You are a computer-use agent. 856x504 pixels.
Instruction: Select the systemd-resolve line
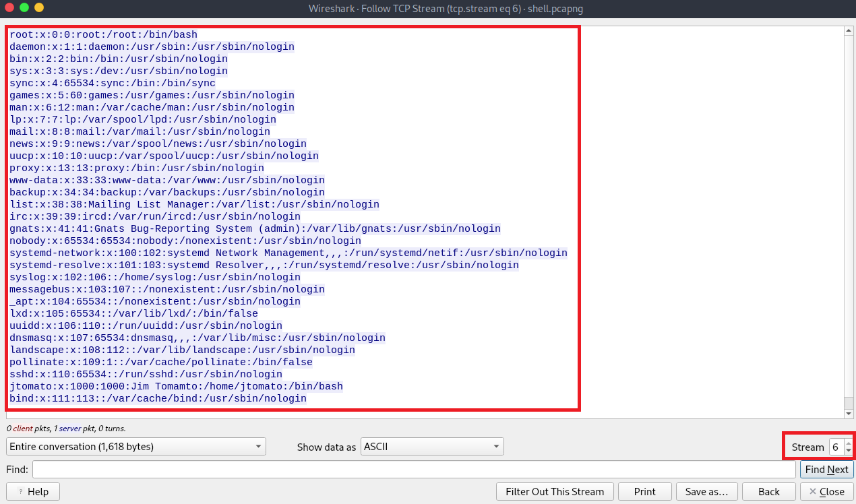point(264,265)
